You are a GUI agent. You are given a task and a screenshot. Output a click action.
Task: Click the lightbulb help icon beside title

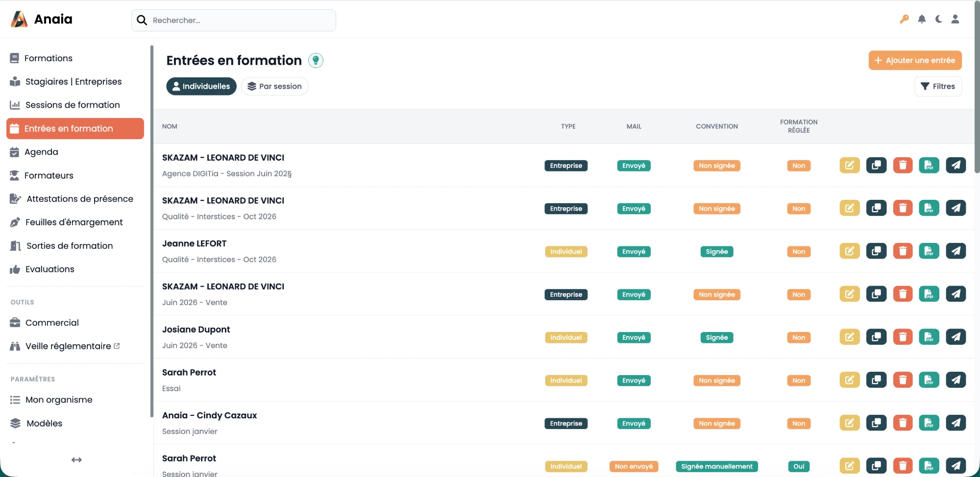[316, 60]
